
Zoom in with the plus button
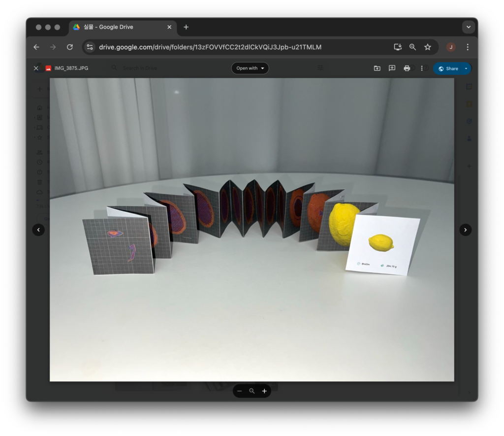pyautogui.click(x=264, y=391)
